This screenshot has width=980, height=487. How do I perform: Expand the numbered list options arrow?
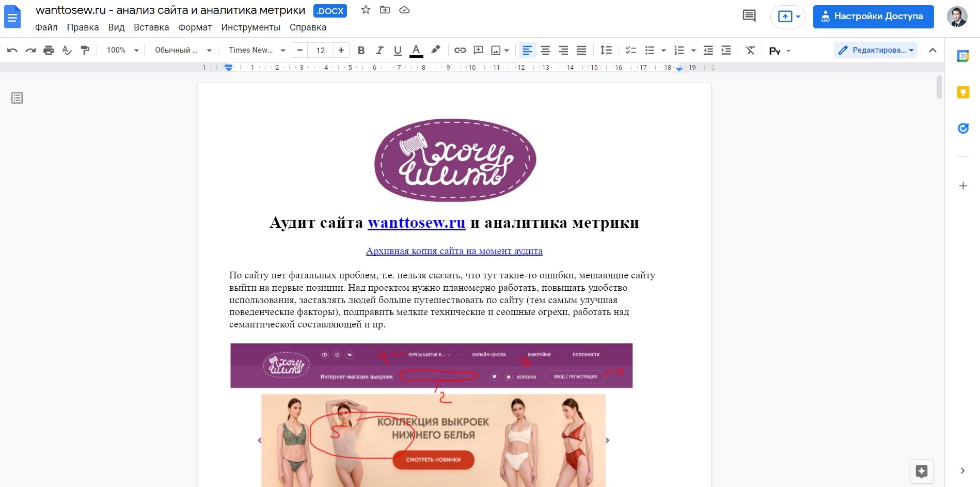[693, 51]
